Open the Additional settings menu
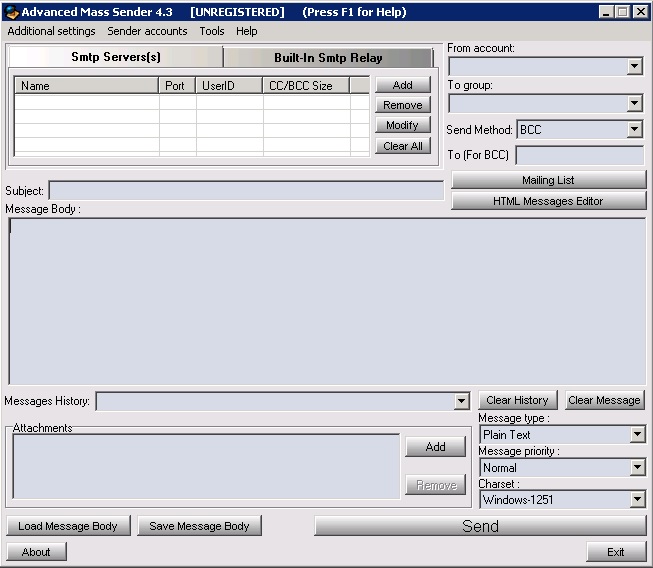This screenshot has height=568, width=653. click(x=51, y=31)
